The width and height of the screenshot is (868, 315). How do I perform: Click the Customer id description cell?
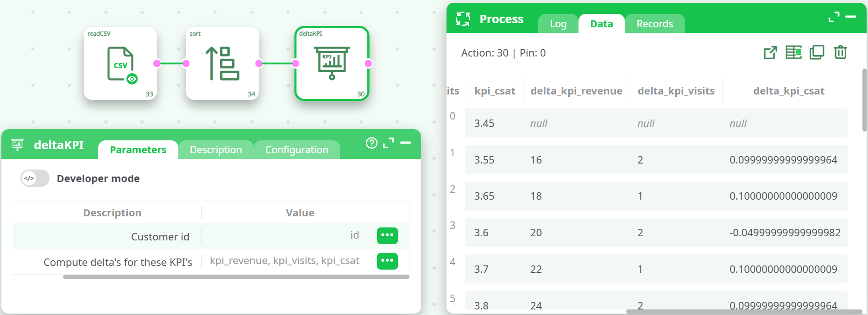pyautogui.click(x=112, y=236)
